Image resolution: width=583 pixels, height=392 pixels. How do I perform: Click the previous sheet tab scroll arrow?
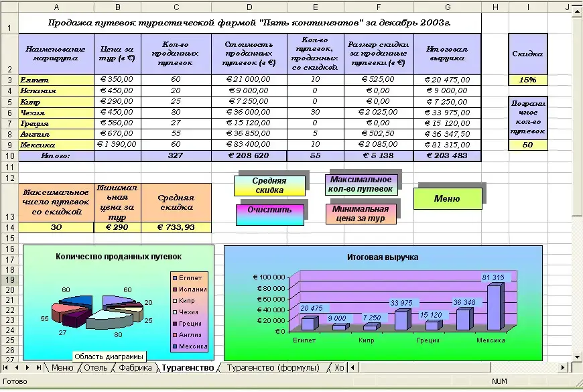coord(17,368)
